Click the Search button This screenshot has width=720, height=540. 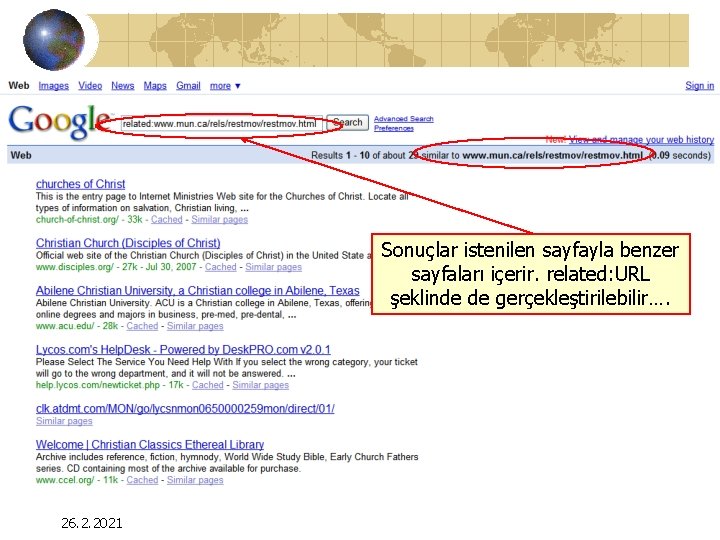point(348,123)
